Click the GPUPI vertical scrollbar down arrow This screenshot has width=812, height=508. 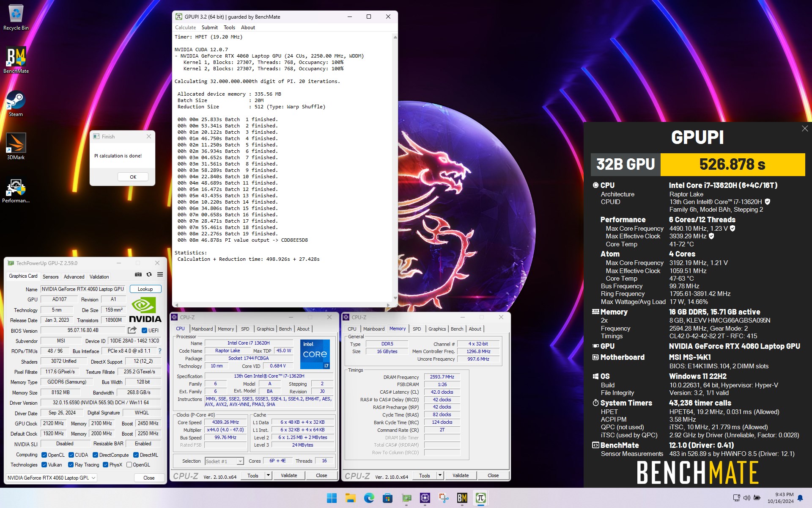395,298
